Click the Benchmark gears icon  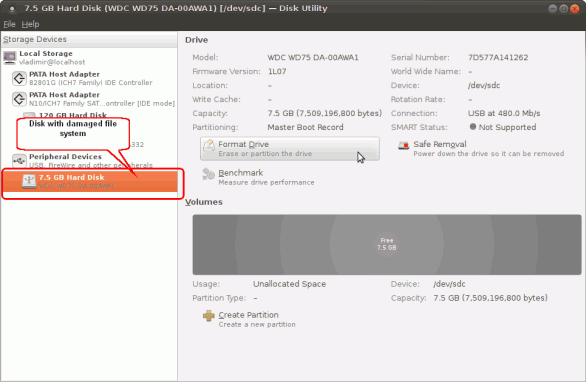(x=208, y=174)
